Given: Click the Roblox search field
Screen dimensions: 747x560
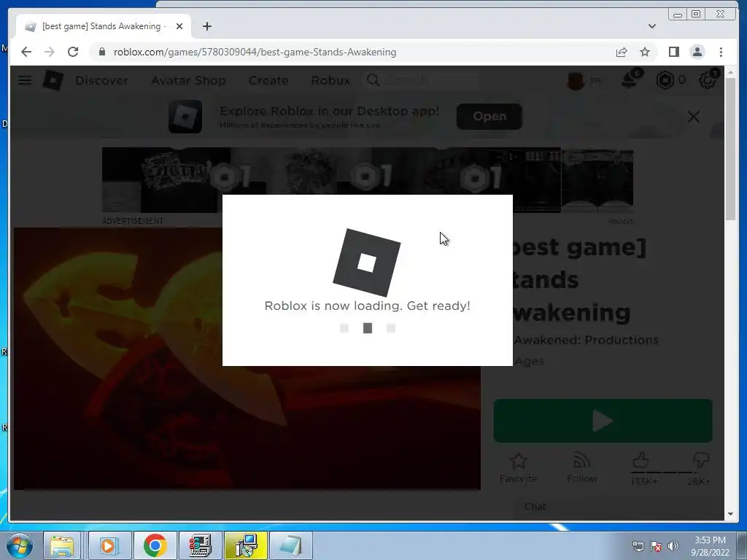Looking at the screenshot, I should coord(422,80).
